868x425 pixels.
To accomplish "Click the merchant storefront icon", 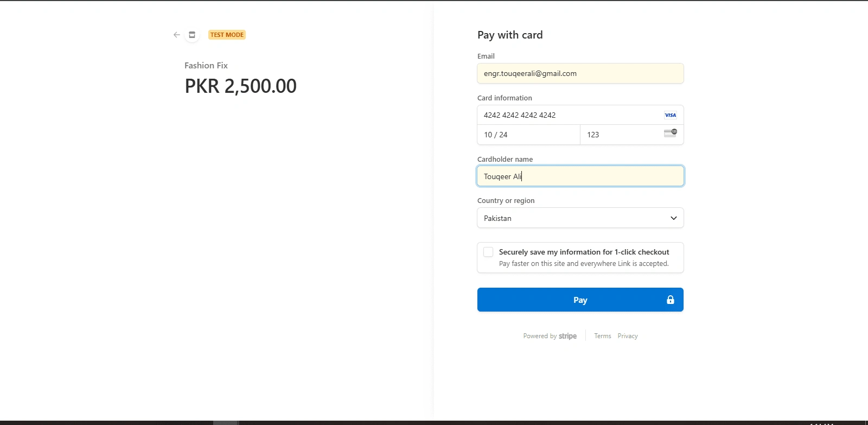I will [x=192, y=35].
